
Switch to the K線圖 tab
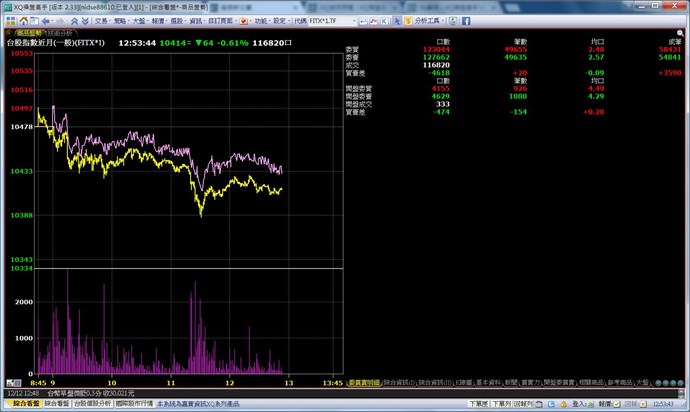464,383
